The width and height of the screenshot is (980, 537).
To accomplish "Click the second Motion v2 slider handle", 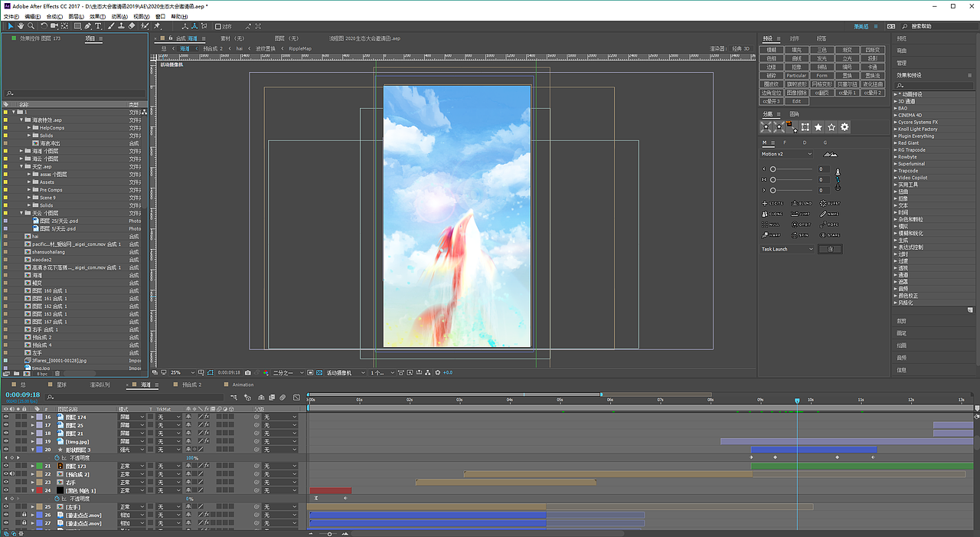I will click(773, 179).
